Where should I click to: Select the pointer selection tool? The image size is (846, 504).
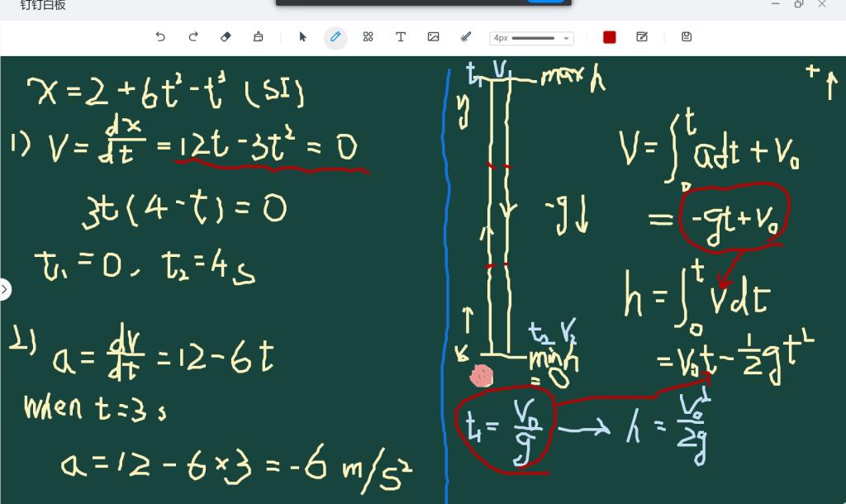(302, 37)
